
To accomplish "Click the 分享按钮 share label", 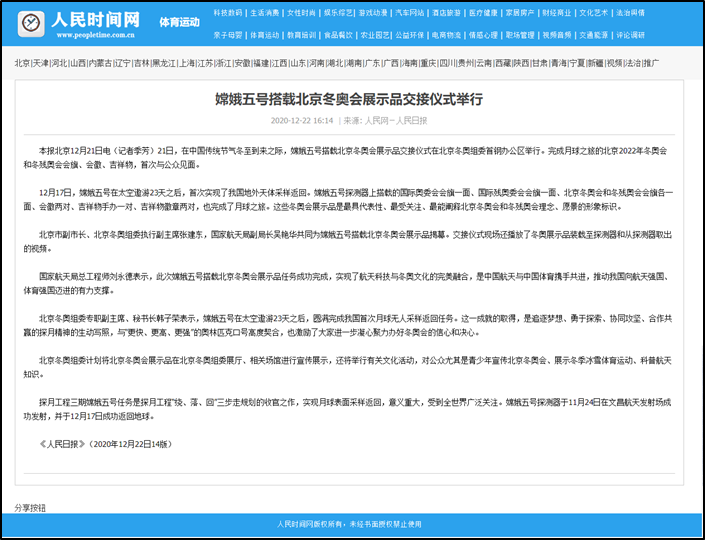I will (x=30, y=508).
